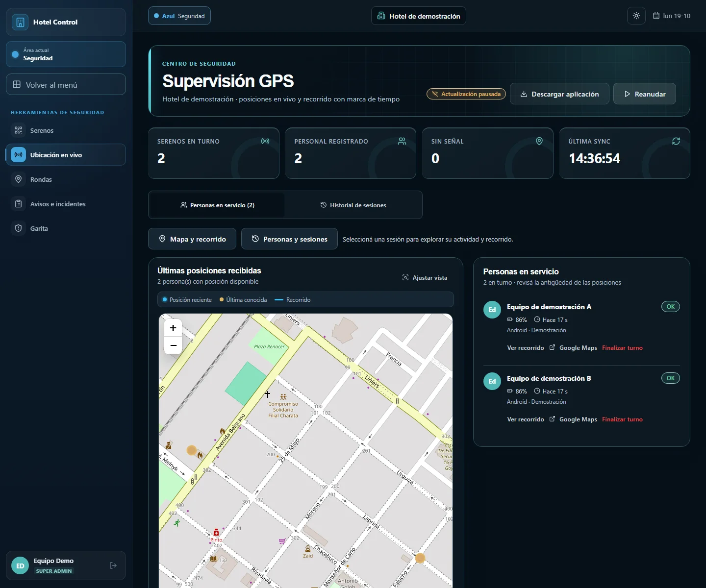Image resolution: width=706 pixels, height=588 pixels.
Task: Click the Hotel de demostración selector
Action: pyautogui.click(x=419, y=16)
